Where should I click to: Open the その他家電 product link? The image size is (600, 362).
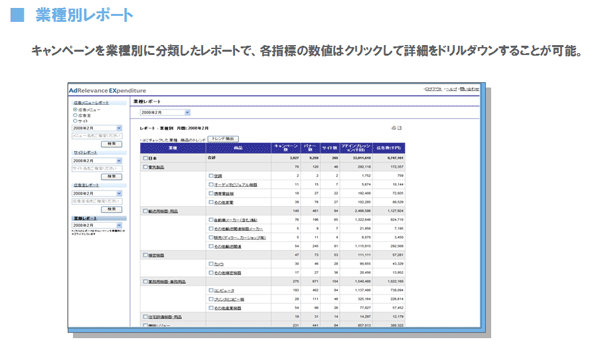[223, 202]
